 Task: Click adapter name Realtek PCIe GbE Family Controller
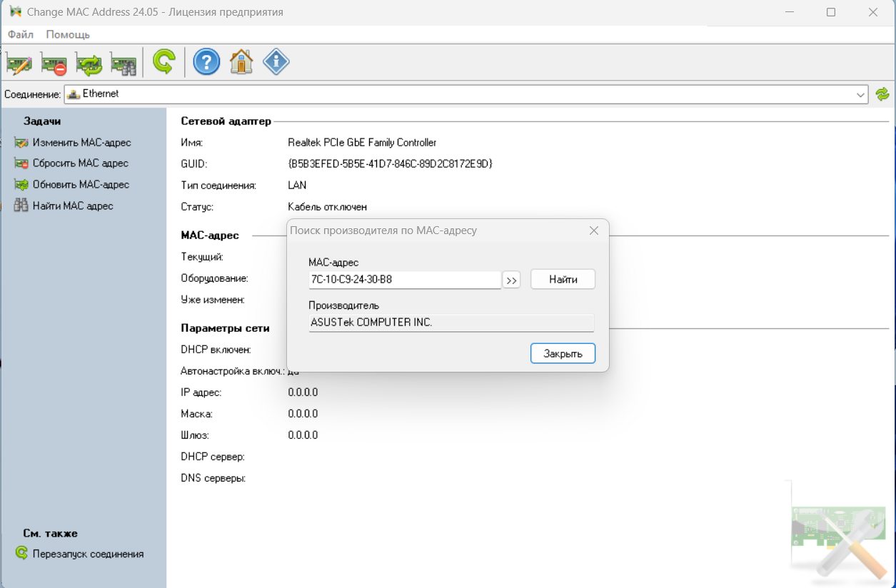pos(362,143)
